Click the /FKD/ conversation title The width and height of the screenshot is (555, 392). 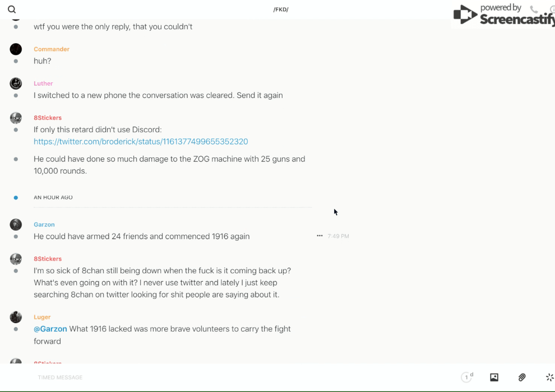click(281, 10)
